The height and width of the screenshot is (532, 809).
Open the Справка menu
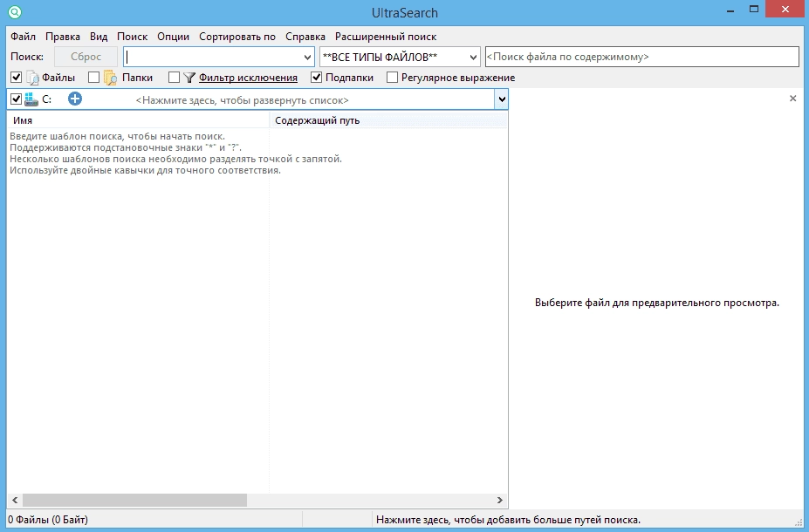(305, 37)
